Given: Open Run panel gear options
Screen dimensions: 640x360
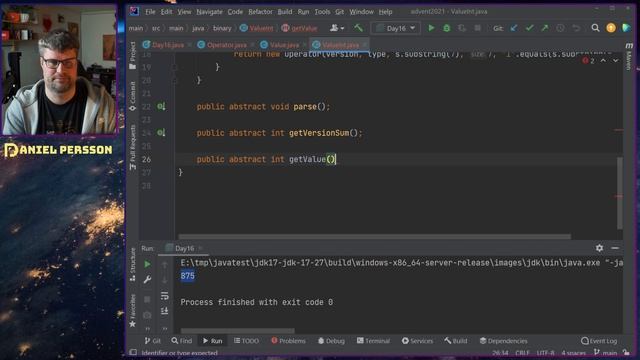Looking at the screenshot, I should [599, 248].
